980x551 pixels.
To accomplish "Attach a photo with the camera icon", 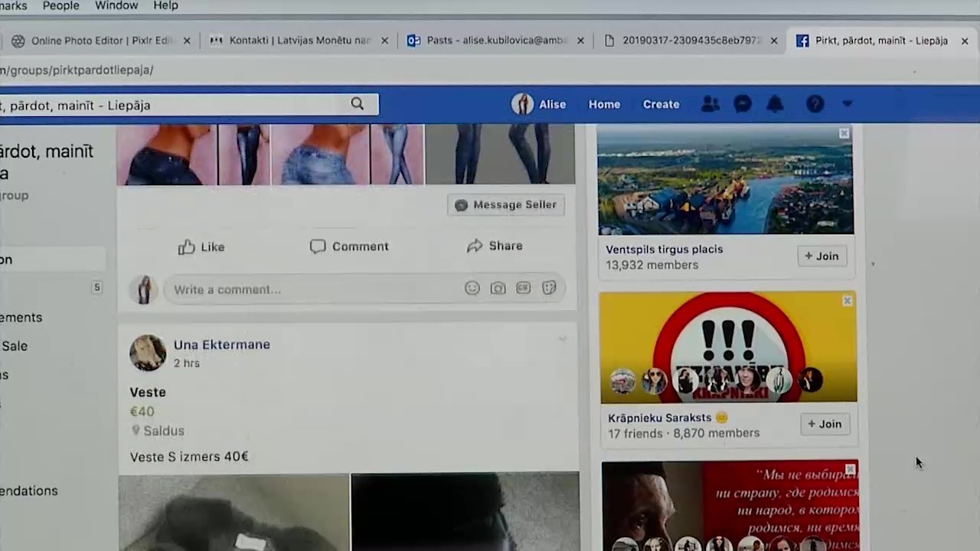I will (x=498, y=289).
